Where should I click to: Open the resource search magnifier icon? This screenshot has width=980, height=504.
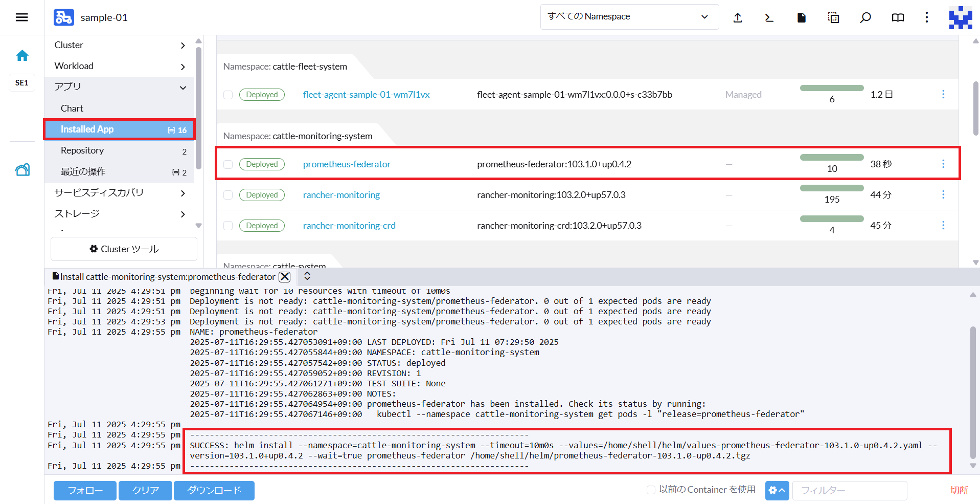pyautogui.click(x=865, y=18)
